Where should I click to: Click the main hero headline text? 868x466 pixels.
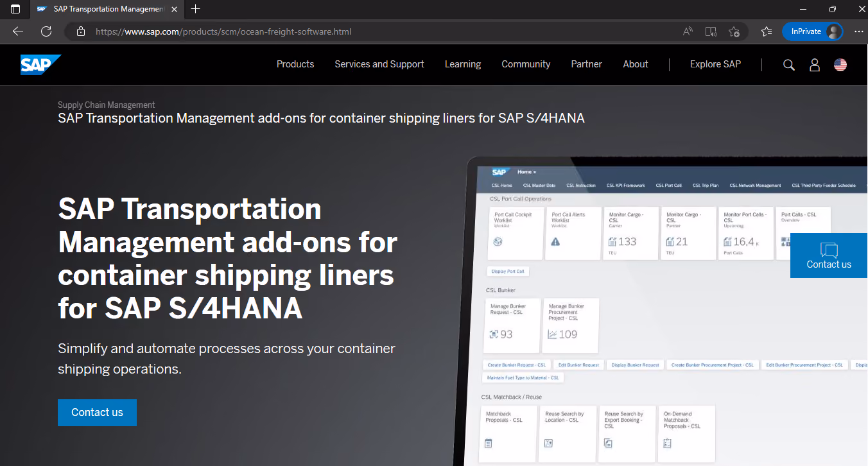pyautogui.click(x=228, y=258)
